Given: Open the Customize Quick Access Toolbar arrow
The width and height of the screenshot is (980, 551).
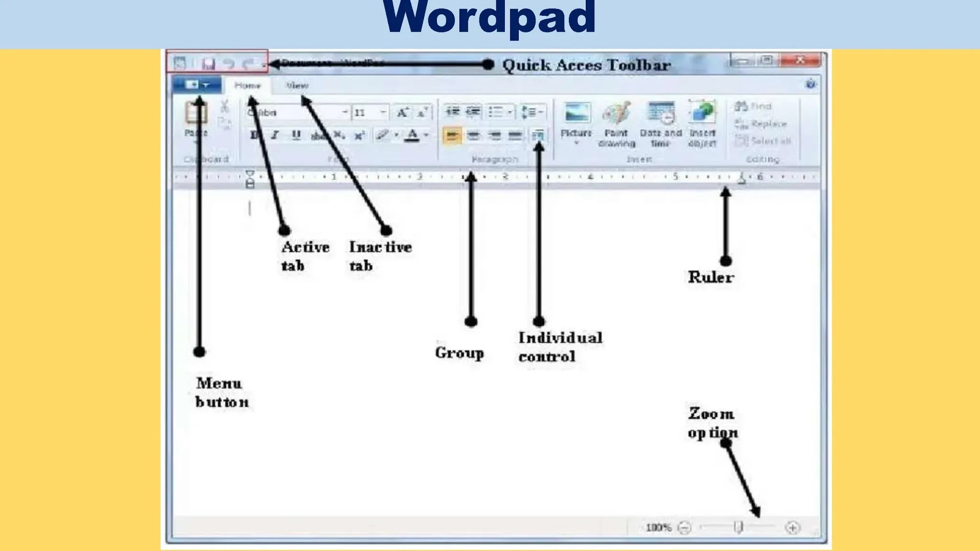Looking at the screenshot, I should point(263,65).
